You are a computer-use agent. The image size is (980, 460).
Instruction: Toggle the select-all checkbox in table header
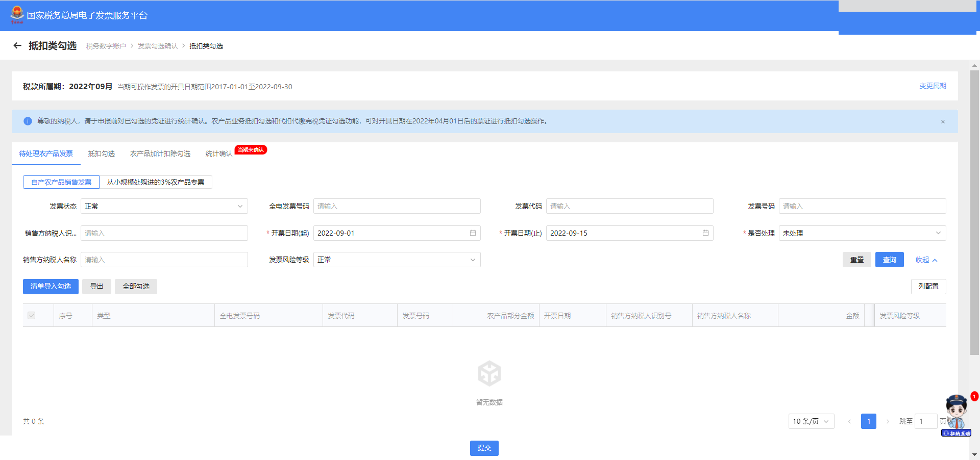(32, 316)
